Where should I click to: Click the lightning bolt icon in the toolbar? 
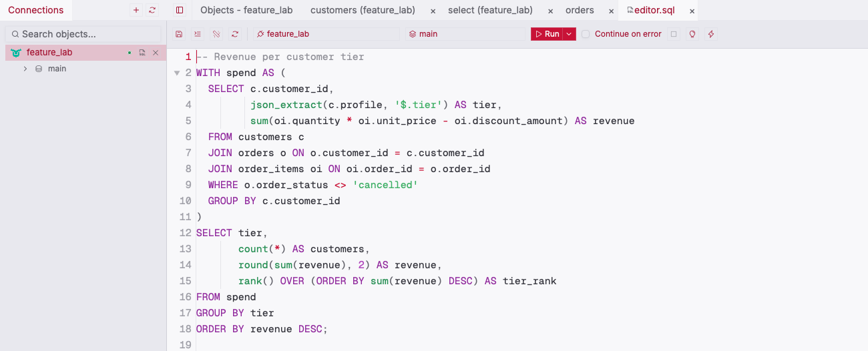coord(711,34)
